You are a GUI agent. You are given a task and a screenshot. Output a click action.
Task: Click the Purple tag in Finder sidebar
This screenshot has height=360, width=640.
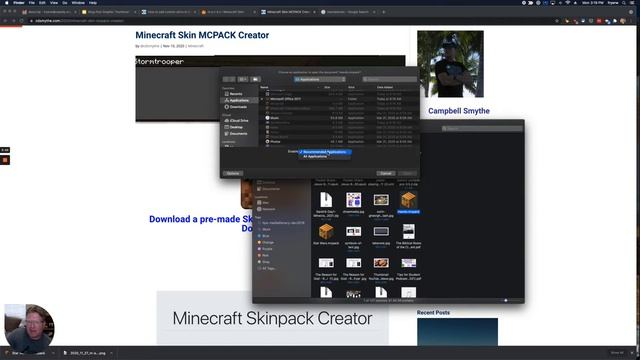coord(267,249)
